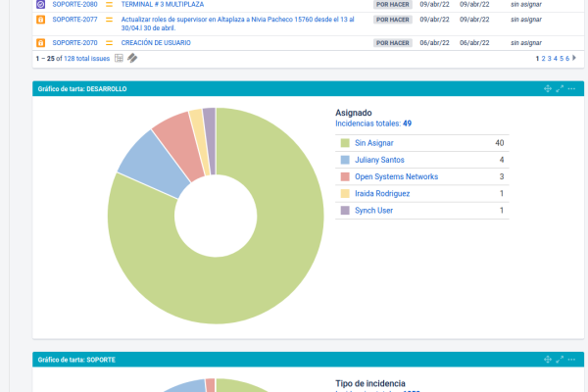Open the TERMINAL # 3 MULTIPLAZA issue

click(x=163, y=4)
